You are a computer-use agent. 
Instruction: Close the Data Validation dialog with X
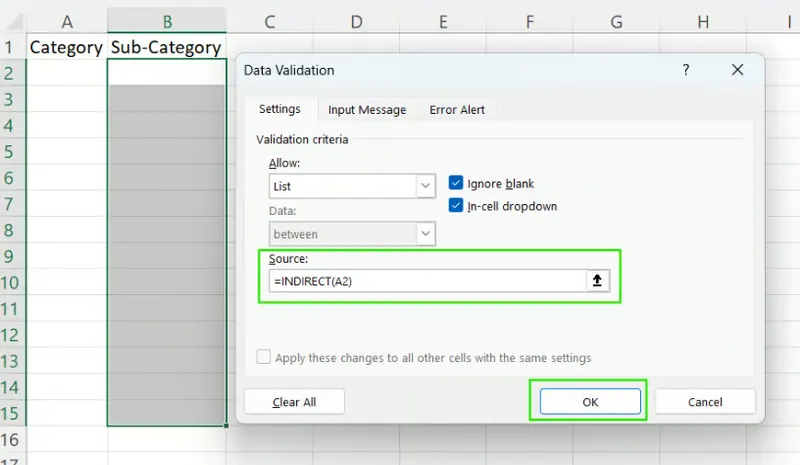[738, 70]
